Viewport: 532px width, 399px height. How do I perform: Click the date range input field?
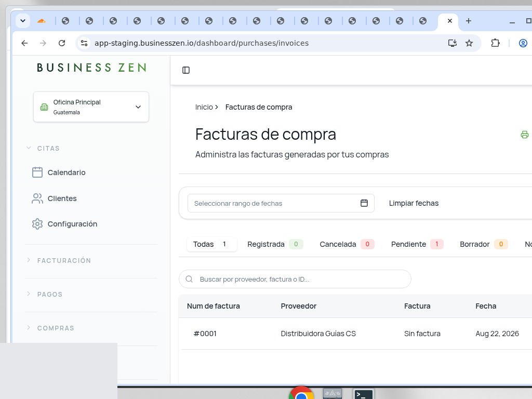click(x=281, y=203)
